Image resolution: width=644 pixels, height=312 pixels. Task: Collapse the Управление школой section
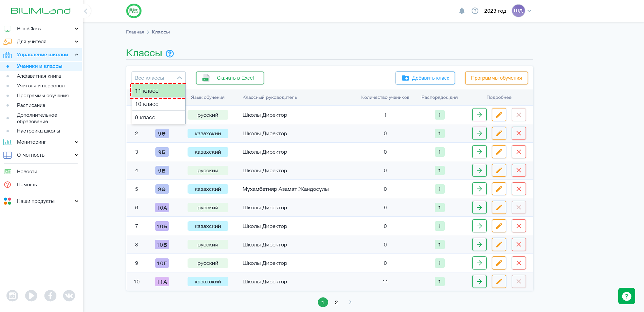point(76,55)
